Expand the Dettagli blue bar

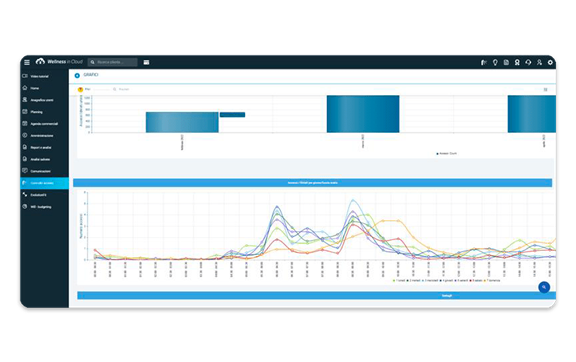pos(316,295)
